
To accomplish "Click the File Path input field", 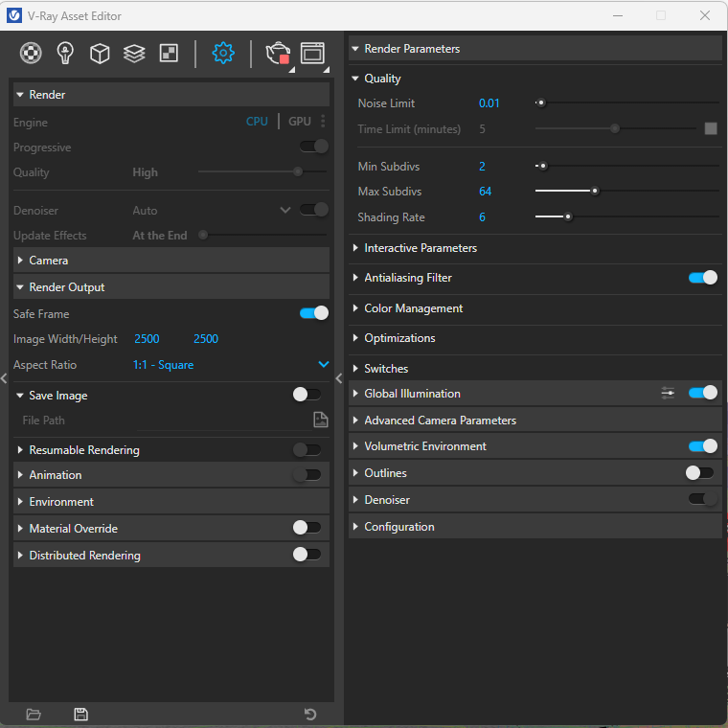I will click(x=222, y=421).
